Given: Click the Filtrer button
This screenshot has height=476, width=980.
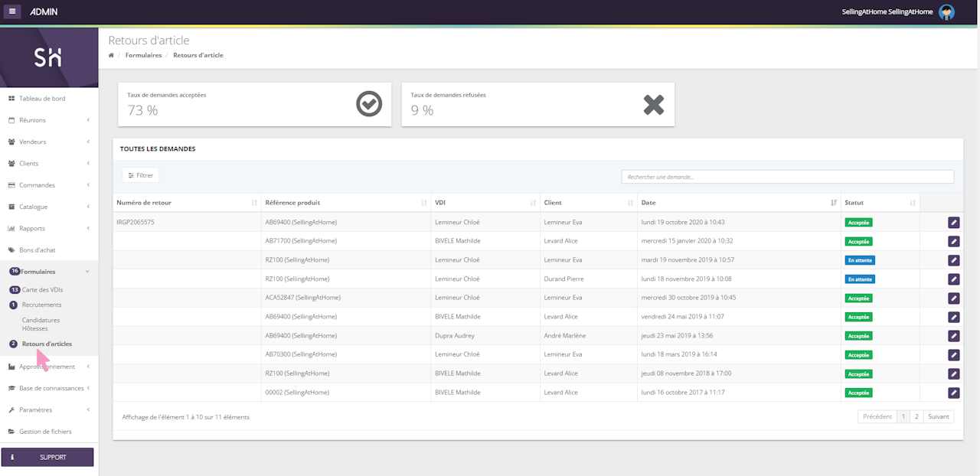Looking at the screenshot, I should tap(141, 175).
